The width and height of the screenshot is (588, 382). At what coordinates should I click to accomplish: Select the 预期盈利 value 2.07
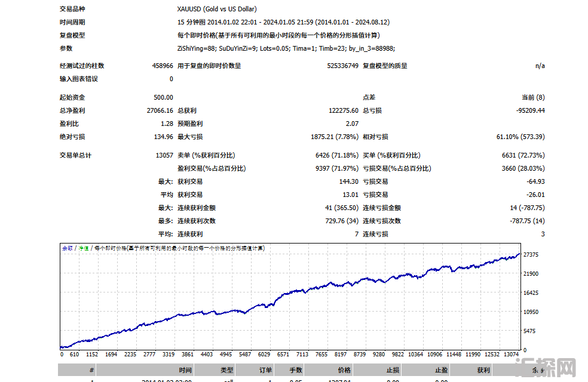point(352,124)
